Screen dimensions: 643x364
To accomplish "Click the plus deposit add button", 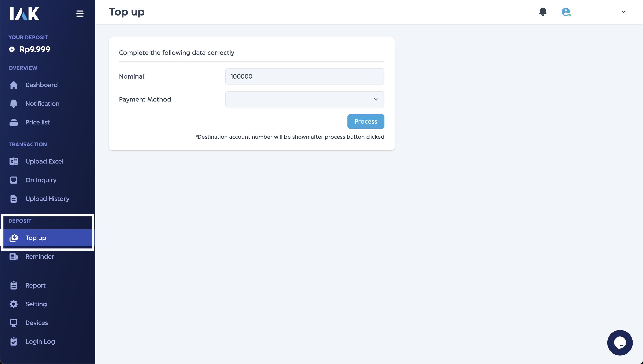I will coord(12,49).
